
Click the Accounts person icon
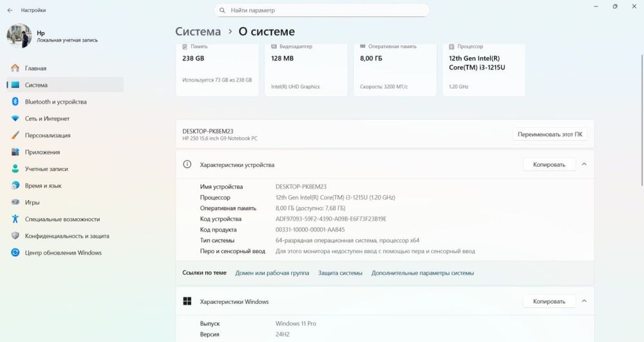point(15,169)
